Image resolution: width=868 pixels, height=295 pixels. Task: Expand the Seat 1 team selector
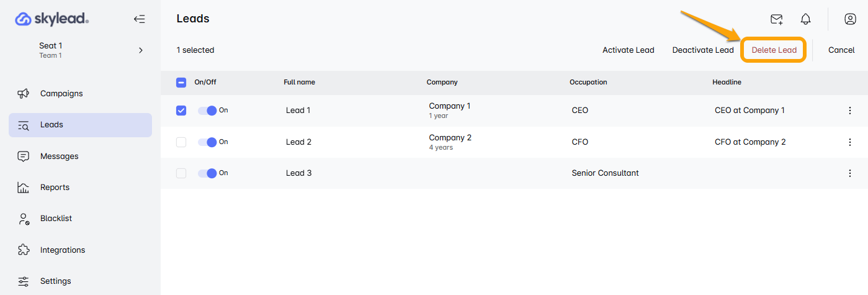point(141,50)
